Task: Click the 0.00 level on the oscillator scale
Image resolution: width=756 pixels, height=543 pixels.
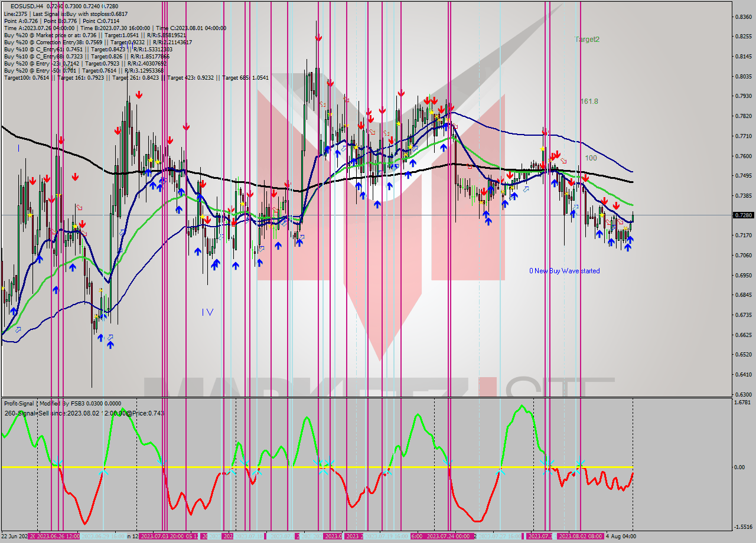Action: (740, 467)
